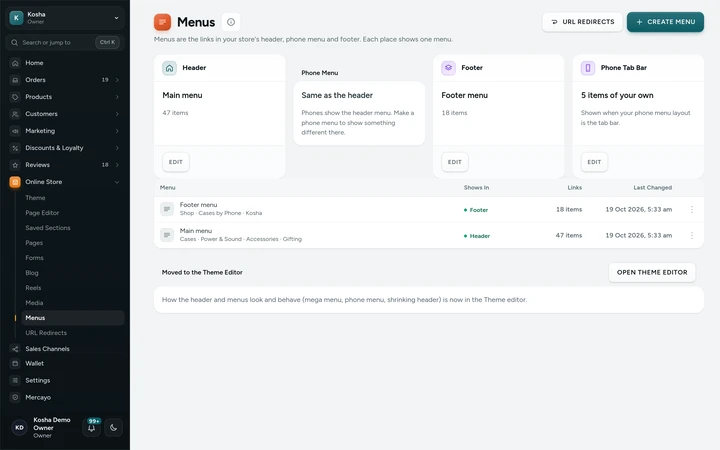The height and width of the screenshot is (450, 720).
Task: Expand the Orders submenu chevron
Action: click(x=117, y=80)
